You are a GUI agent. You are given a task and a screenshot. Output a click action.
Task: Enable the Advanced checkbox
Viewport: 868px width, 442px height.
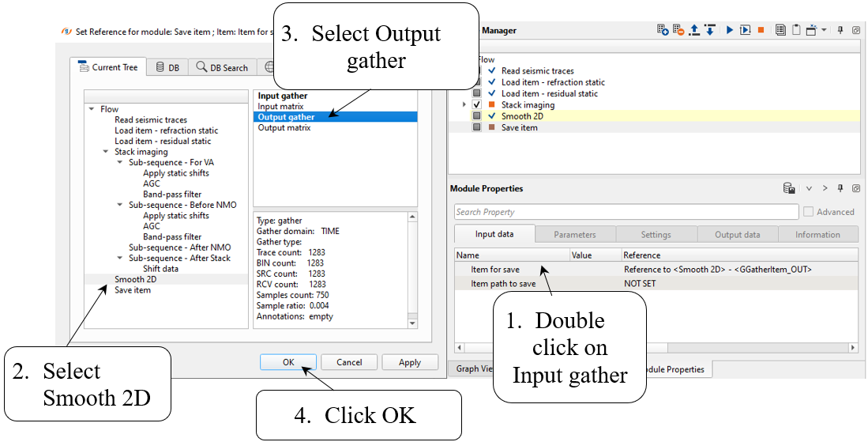pyautogui.click(x=809, y=212)
